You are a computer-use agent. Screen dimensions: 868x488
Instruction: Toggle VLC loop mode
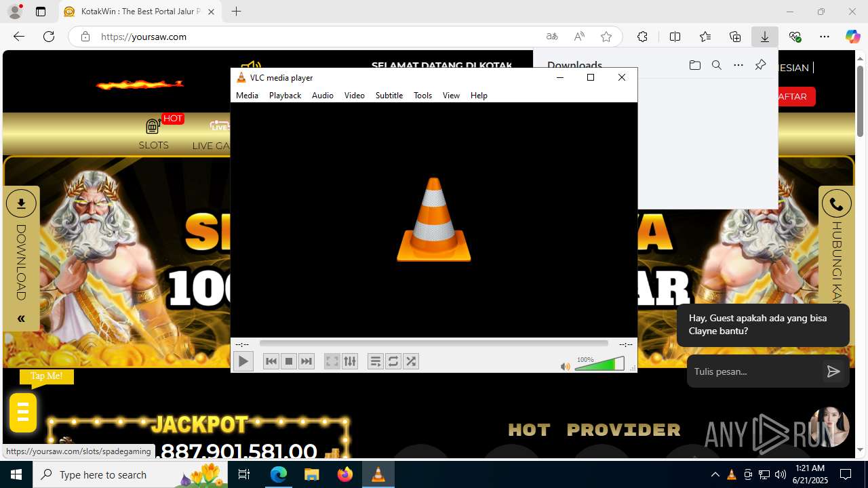(x=393, y=361)
